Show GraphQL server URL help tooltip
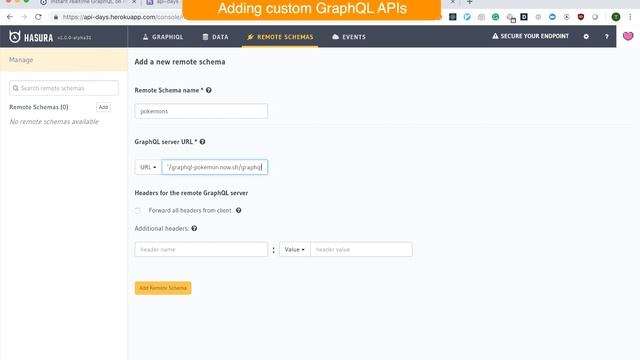 point(202,142)
